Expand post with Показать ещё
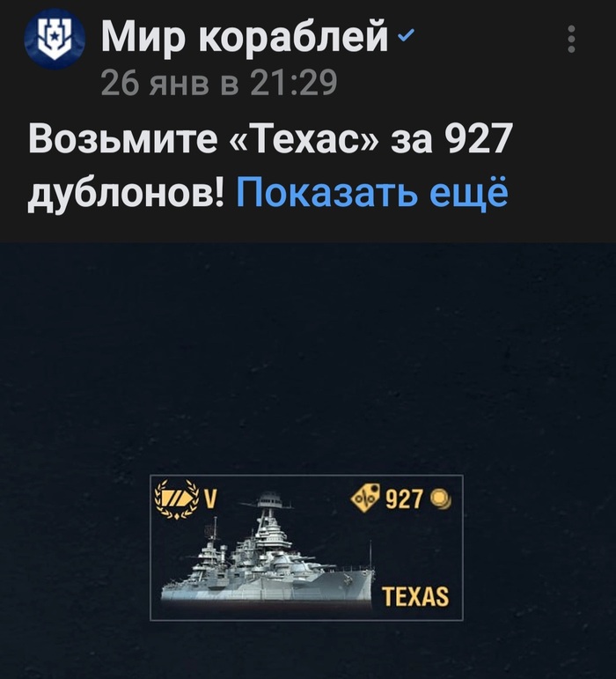 pyautogui.click(x=372, y=191)
